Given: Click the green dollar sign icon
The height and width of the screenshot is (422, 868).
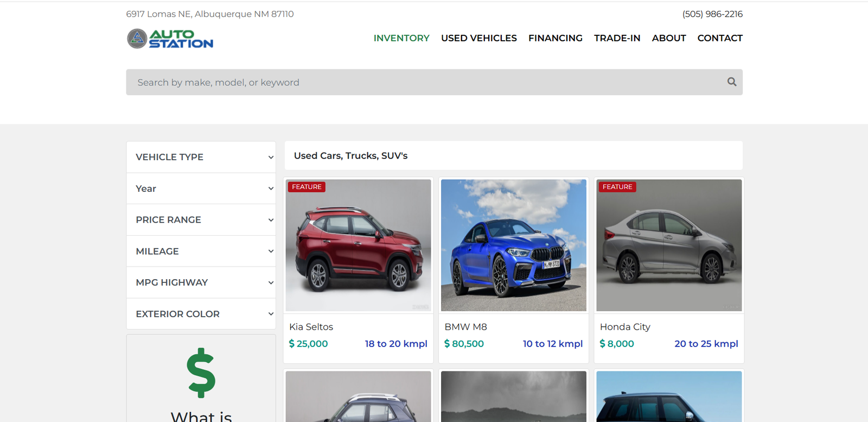Looking at the screenshot, I should (201, 373).
